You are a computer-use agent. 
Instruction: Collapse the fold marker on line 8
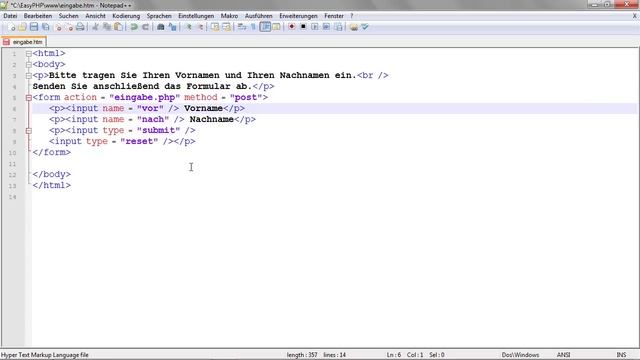(29, 131)
